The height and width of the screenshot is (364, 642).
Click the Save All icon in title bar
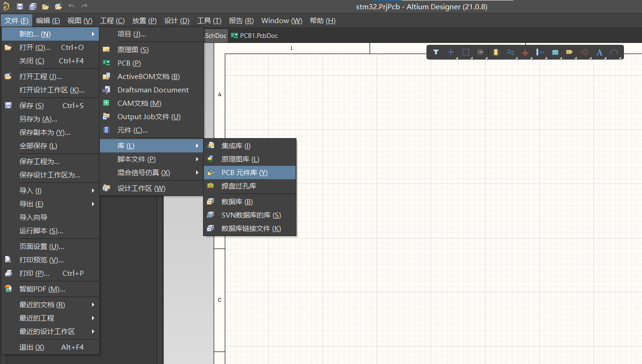click(33, 6)
